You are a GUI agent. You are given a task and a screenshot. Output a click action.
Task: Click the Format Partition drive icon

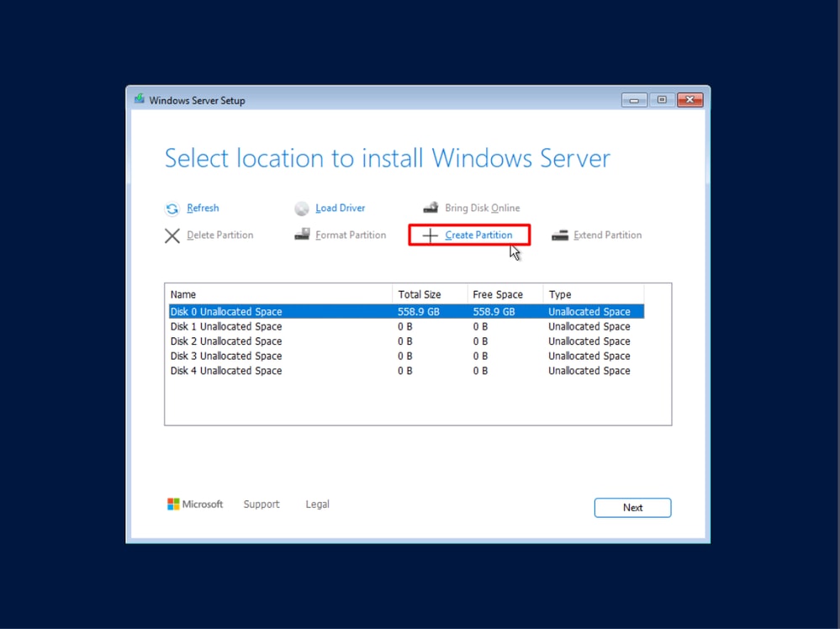click(x=302, y=235)
